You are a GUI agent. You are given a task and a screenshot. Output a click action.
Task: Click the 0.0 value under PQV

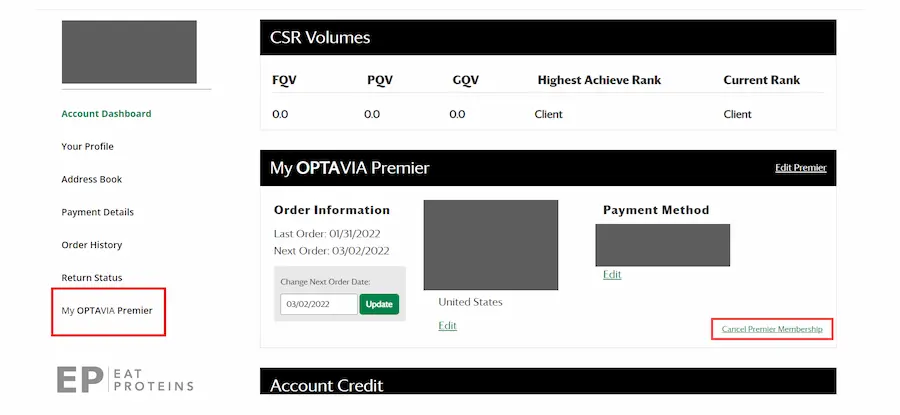[372, 114]
